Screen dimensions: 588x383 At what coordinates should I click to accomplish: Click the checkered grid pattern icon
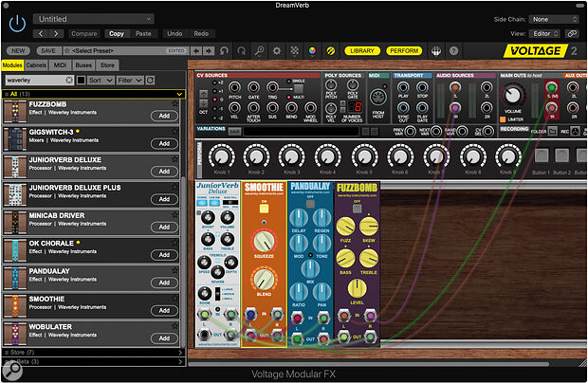pyautogui.click(x=295, y=50)
